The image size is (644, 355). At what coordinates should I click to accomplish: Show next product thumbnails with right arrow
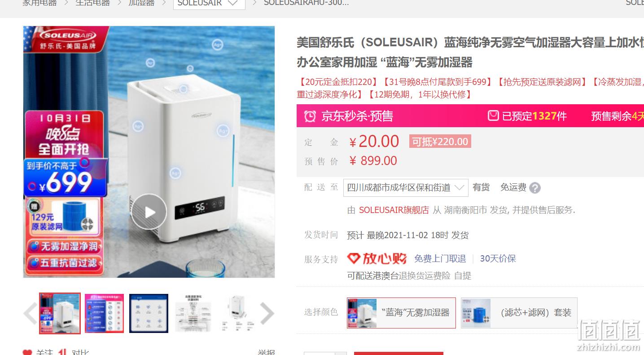click(267, 313)
